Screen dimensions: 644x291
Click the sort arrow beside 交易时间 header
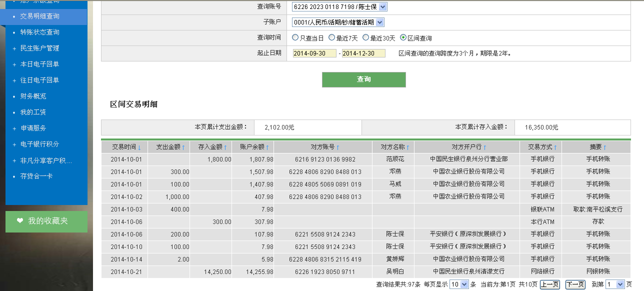(139, 147)
